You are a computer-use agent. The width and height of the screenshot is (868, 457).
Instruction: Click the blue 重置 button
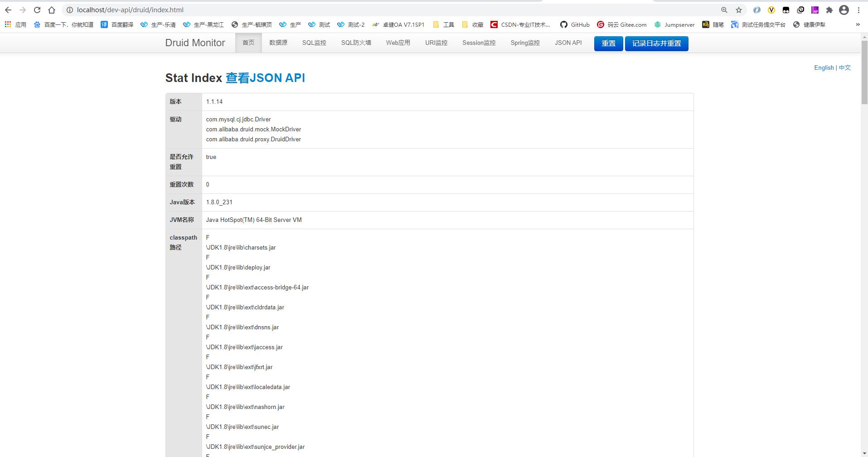pyautogui.click(x=608, y=43)
